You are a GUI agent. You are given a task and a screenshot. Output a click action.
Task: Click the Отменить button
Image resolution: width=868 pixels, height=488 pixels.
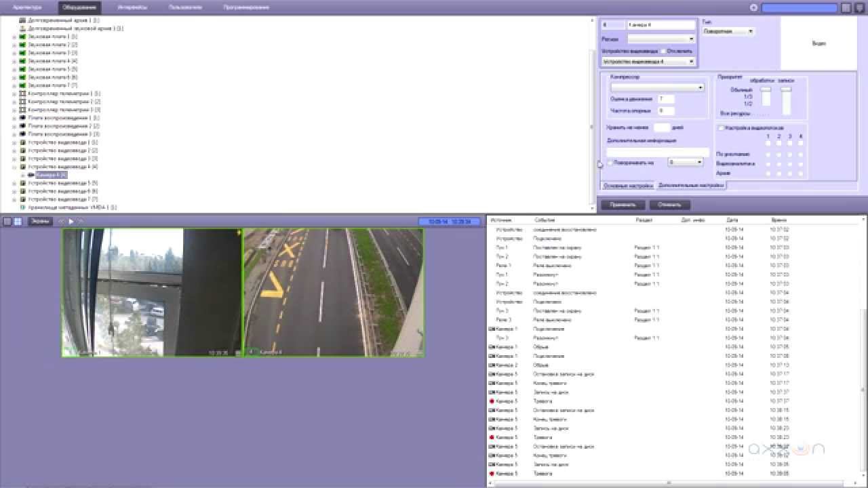click(669, 205)
